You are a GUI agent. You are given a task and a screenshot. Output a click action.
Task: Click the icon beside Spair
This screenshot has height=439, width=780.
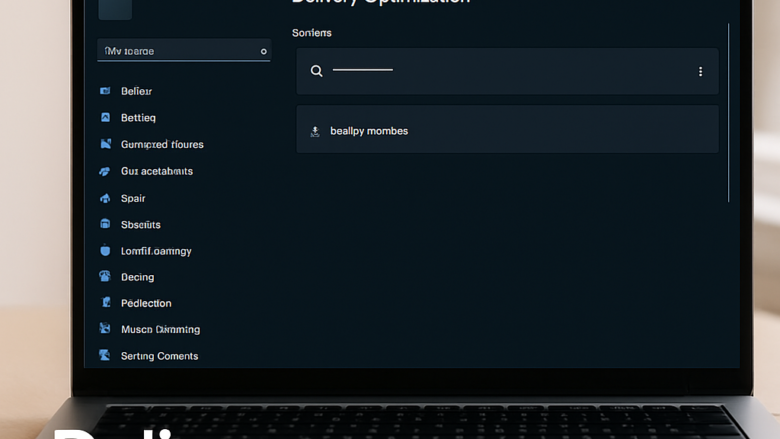105,198
